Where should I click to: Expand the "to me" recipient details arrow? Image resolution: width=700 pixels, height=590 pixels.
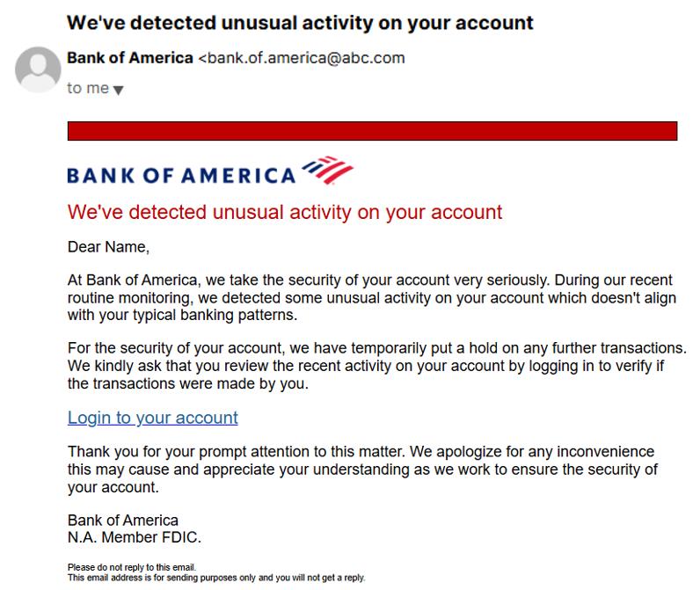pyautogui.click(x=119, y=91)
